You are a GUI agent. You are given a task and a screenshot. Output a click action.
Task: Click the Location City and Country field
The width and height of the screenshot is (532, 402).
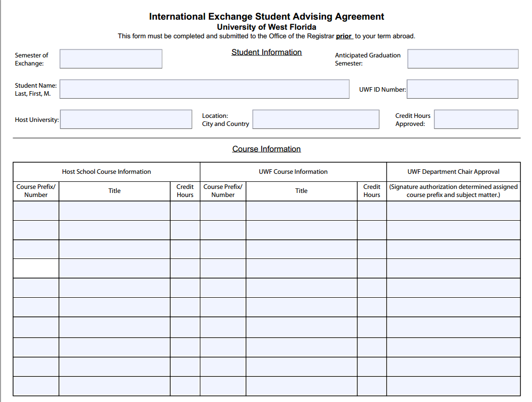point(316,119)
